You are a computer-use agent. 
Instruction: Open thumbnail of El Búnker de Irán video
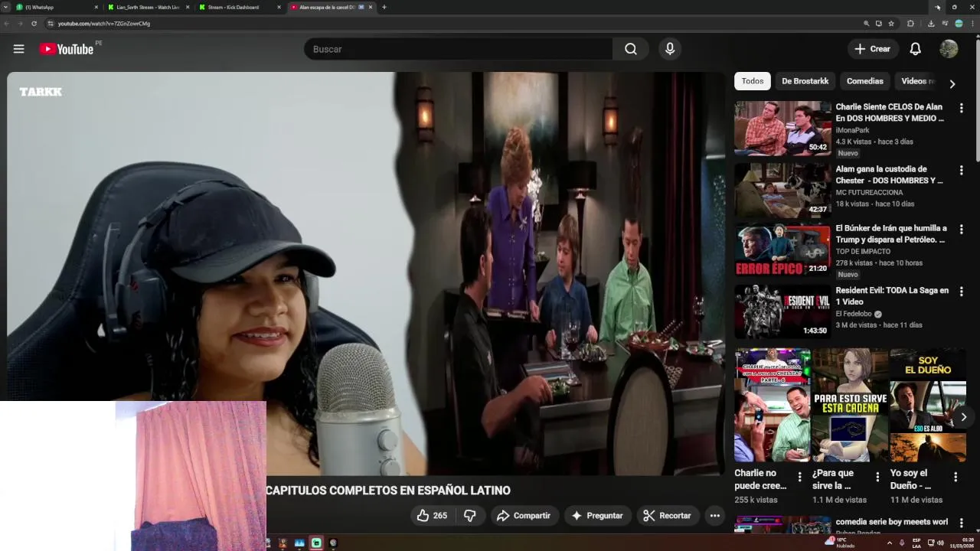coord(782,250)
